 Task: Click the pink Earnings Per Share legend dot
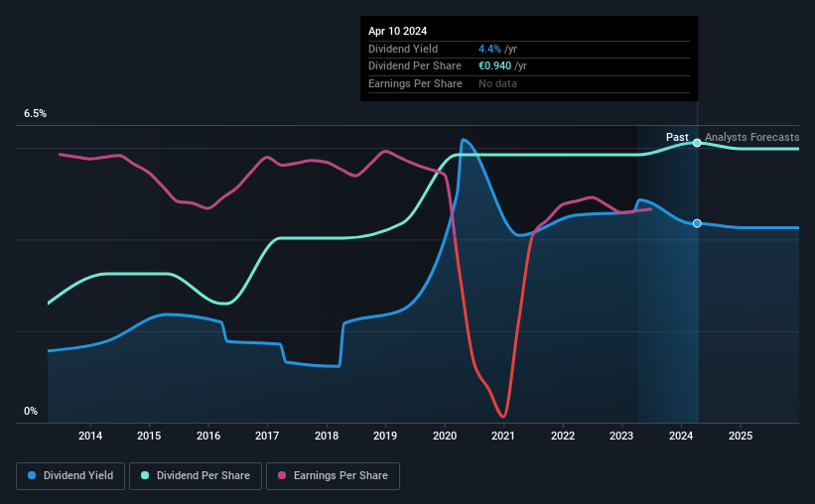(x=282, y=475)
